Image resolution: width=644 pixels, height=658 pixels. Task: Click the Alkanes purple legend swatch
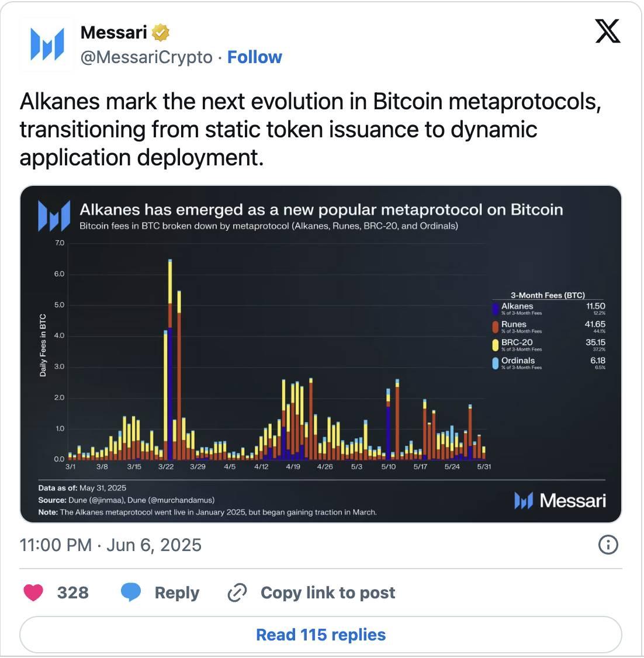point(496,309)
